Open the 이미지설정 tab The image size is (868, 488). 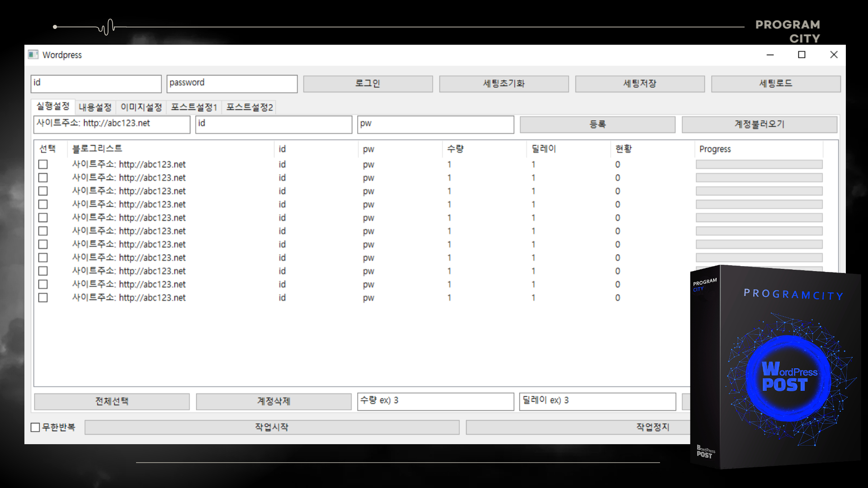click(x=141, y=107)
